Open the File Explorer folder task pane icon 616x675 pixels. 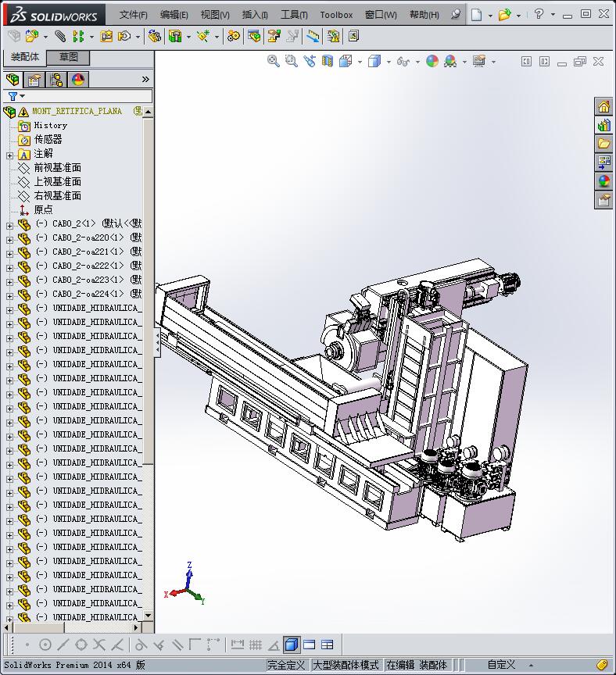point(603,144)
